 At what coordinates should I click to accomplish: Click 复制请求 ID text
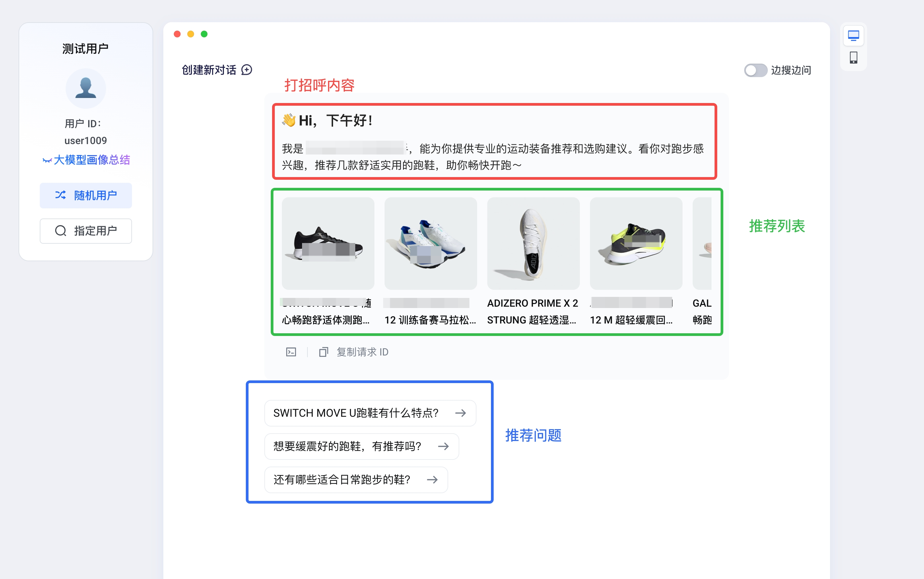362,352
